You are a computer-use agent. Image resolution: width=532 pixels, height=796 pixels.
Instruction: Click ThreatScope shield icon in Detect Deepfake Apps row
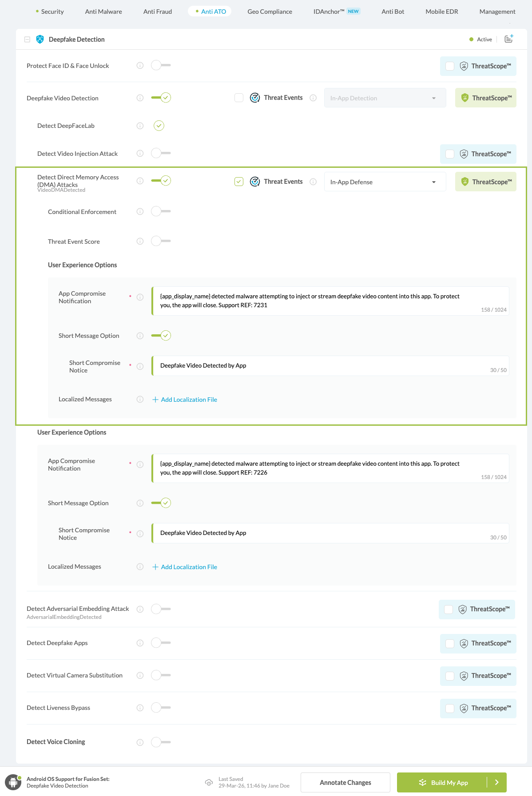point(464,643)
